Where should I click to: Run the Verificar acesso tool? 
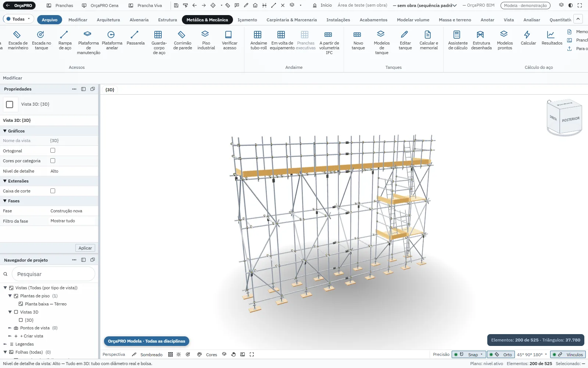229,40
